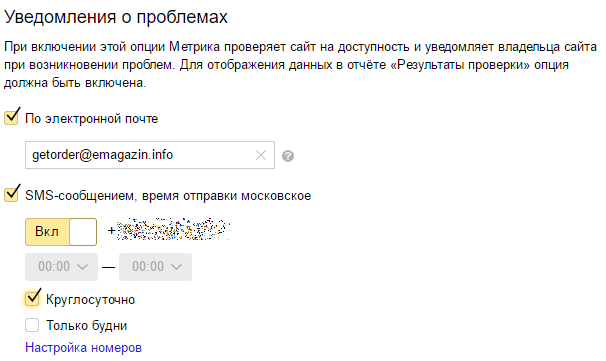Focus the getorder@emagazin.info email field

click(150, 155)
